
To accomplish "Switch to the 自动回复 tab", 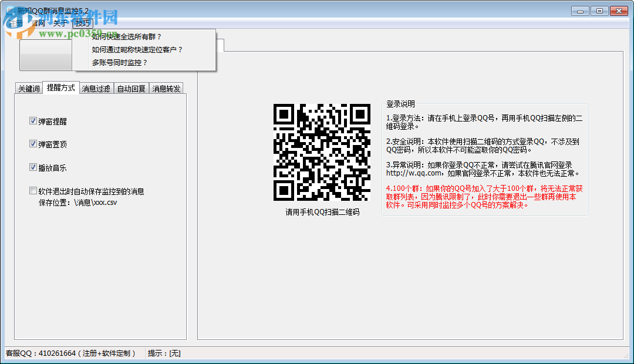I will pyautogui.click(x=131, y=89).
